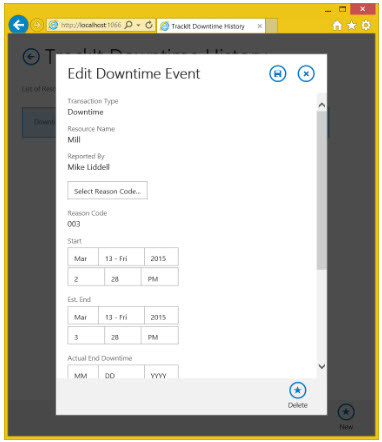The image size is (382, 442).
Task: Open Start day dropdown 13 - Fri
Action: [121, 257]
